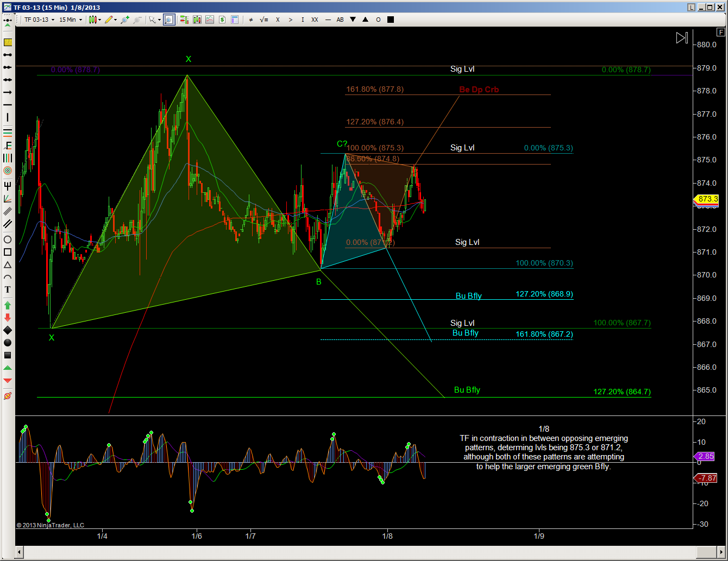Expand the 15 Min interval dropdown

point(71,20)
